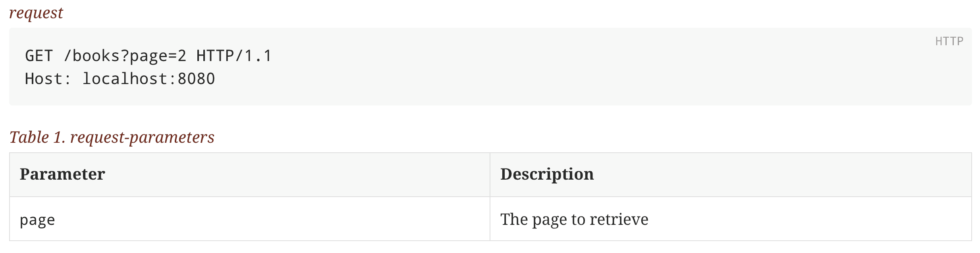
Task: Click the 'request' section title
Action: pyautogui.click(x=36, y=13)
